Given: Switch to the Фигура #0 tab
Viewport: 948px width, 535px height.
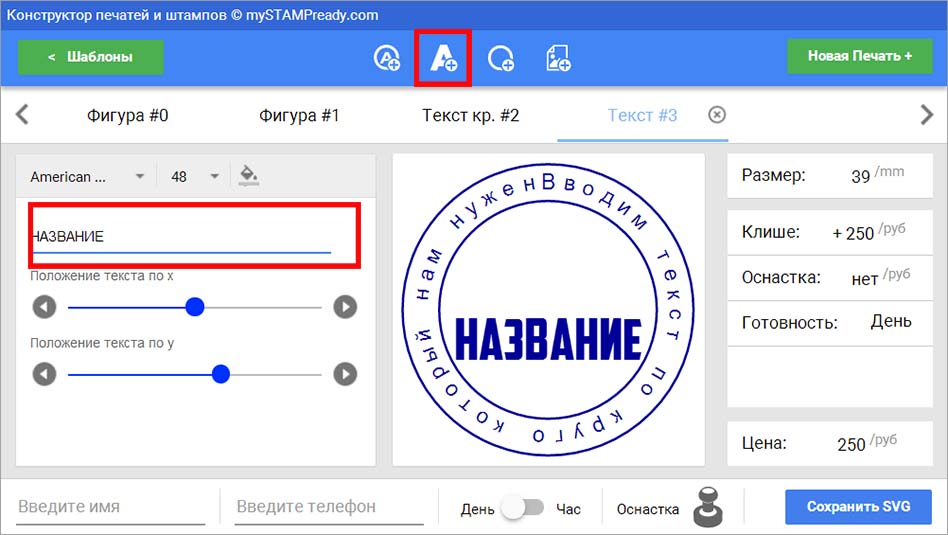Looking at the screenshot, I should 128,115.
